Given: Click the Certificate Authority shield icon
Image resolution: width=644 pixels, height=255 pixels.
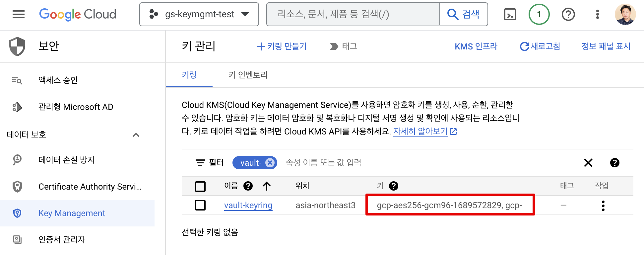Looking at the screenshot, I should point(17,187).
